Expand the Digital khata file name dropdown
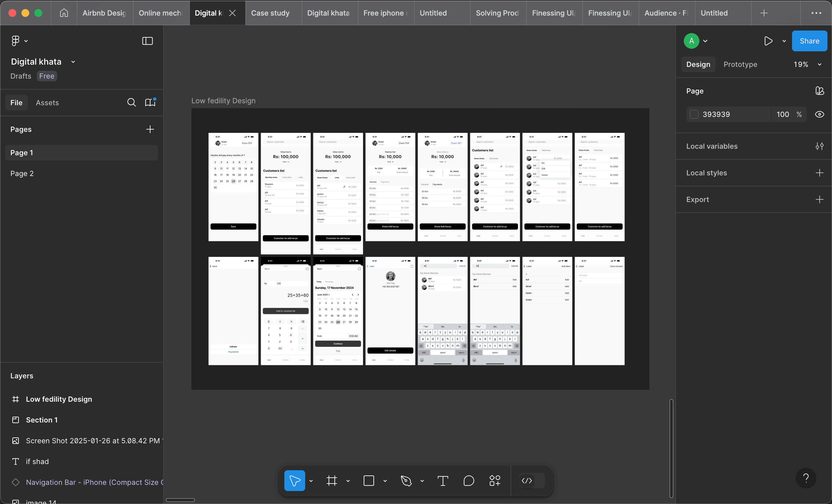Screen dimensions: 832x504 pos(73,62)
